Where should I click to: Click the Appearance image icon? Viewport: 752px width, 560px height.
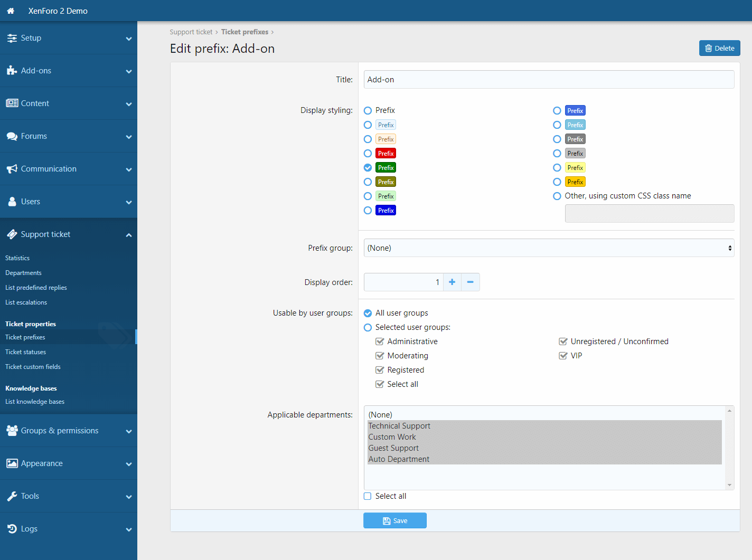[x=12, y=463]
